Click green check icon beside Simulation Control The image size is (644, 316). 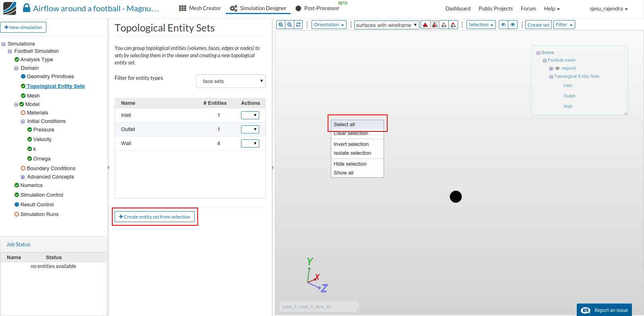[17, 195]
